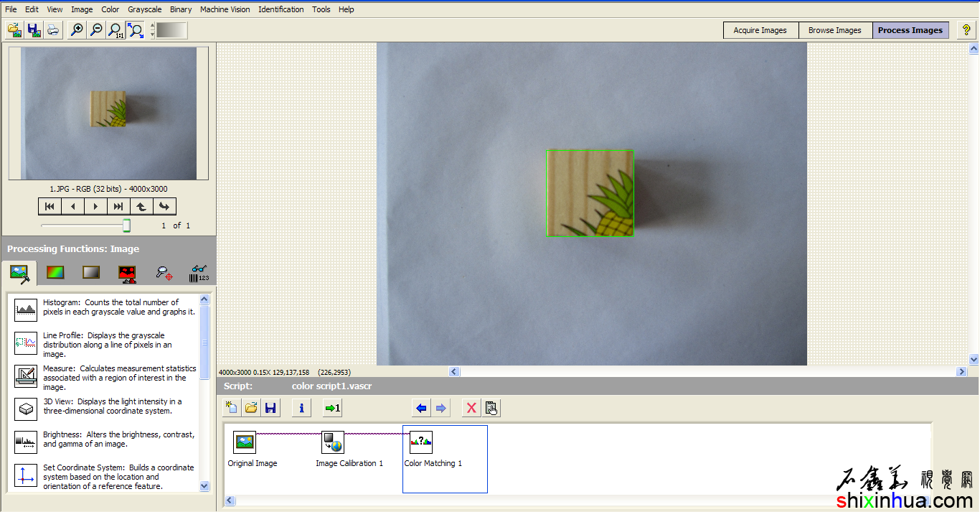Go to next image in browser
This screenshot has height=512, width=980.
(x=95, y=206)
